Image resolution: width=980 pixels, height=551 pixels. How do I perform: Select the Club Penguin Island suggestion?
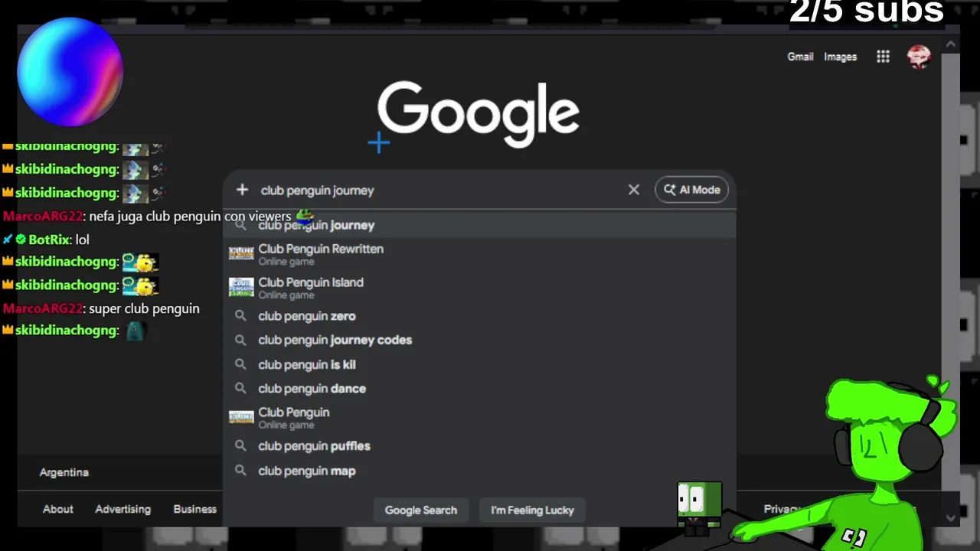pyautogui.click(x=479, y=288)
